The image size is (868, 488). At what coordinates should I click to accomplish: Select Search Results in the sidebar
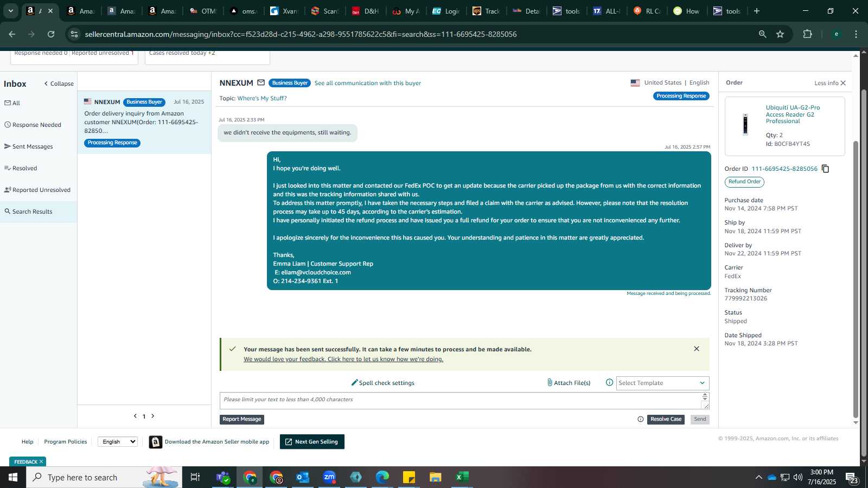(39, 211)
